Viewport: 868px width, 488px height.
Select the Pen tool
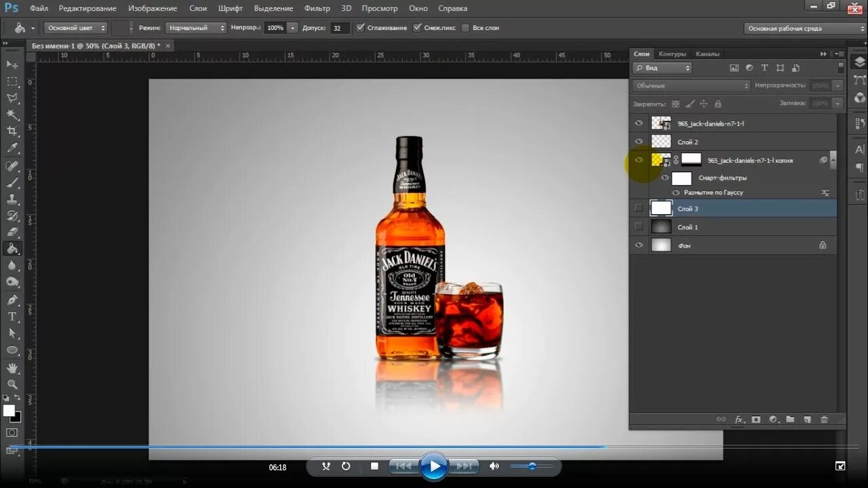click(x=12, y=300)
